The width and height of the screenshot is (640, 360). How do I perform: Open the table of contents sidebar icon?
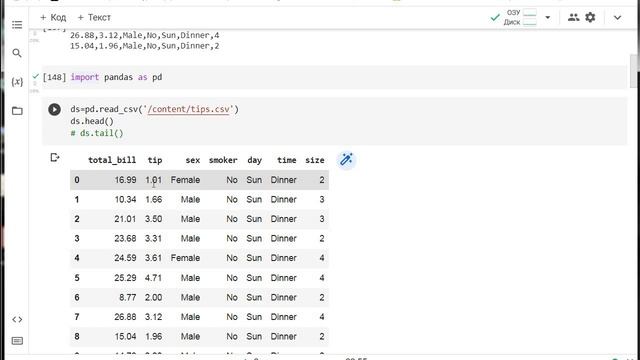point(17,25)
